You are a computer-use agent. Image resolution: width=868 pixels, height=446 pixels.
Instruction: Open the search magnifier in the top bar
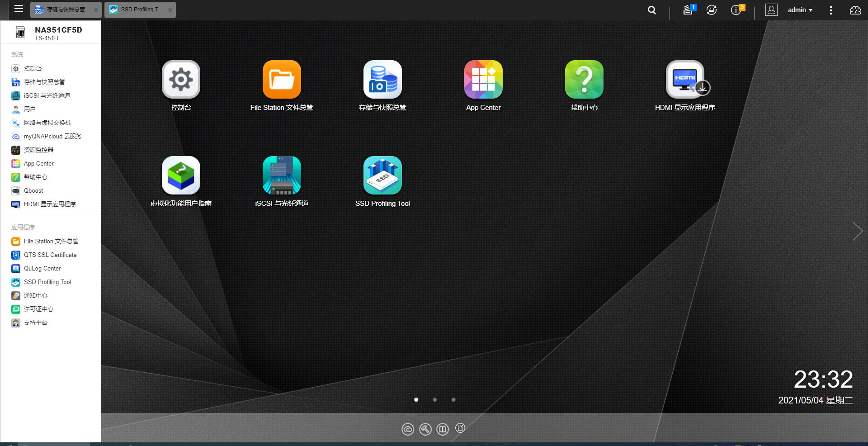(x=651, y=10)
